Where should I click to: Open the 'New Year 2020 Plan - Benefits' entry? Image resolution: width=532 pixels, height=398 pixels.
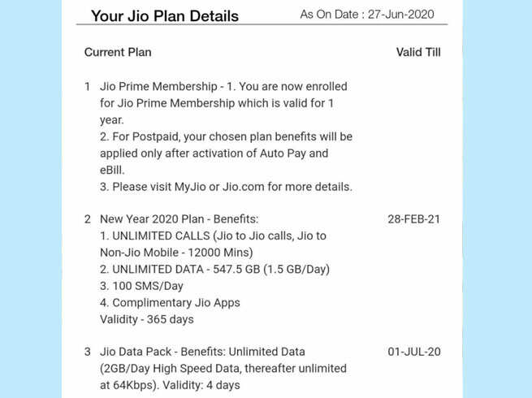[179, 219]
